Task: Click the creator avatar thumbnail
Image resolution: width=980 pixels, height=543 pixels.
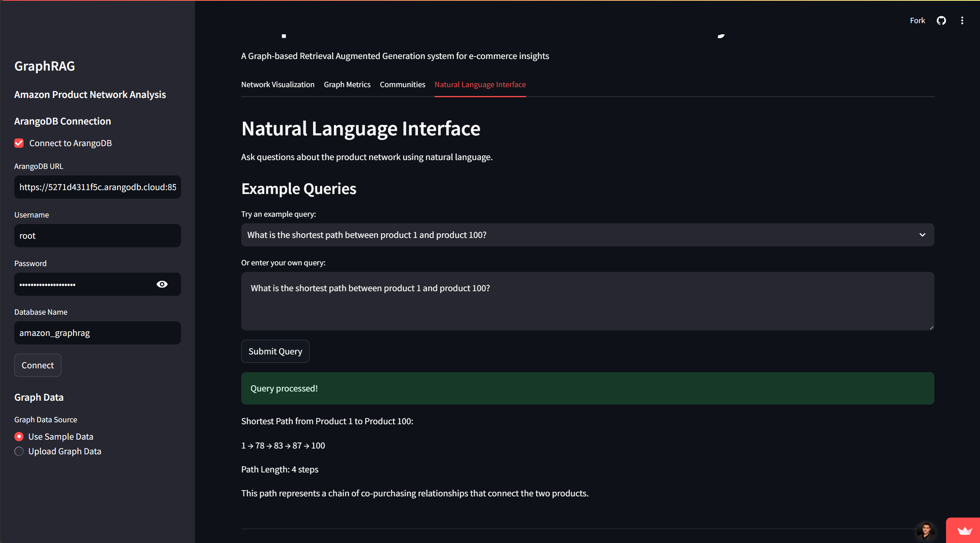Action: (x=926, y=531)
